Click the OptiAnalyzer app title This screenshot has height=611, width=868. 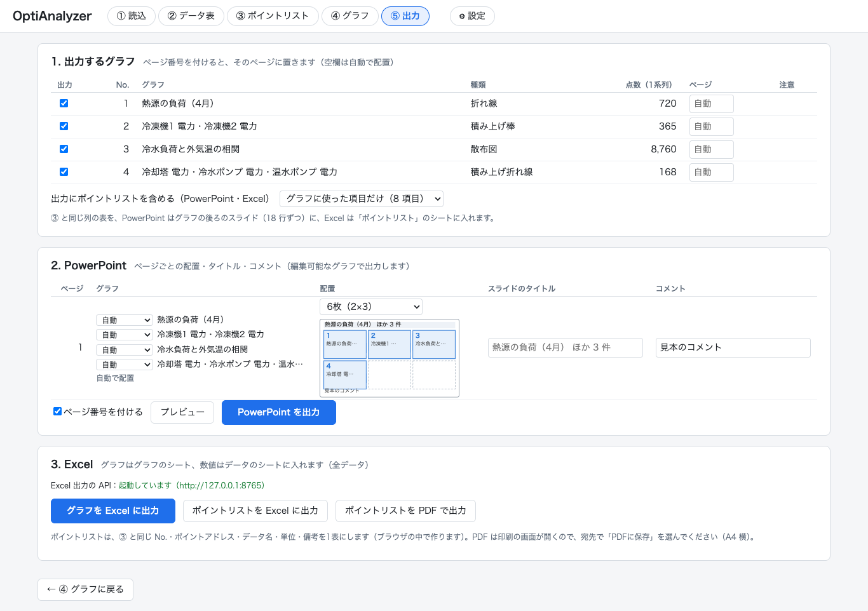(52, 16)
